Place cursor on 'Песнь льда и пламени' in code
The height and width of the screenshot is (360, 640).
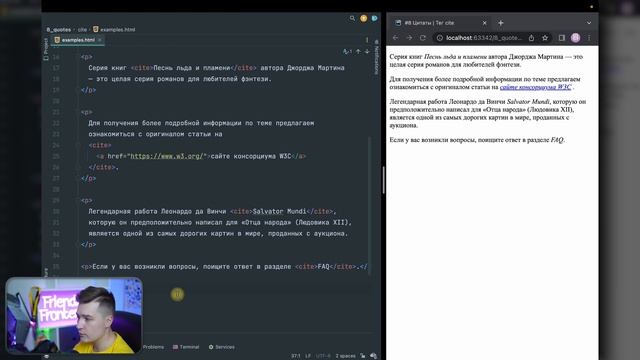[x=192, y=68]
